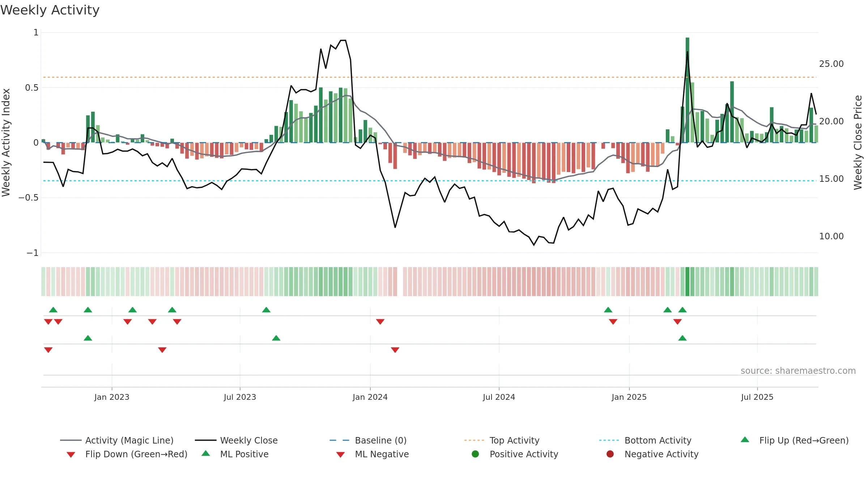Click the 20.00 price tick label
868x488 pixels.
point(831,121)
